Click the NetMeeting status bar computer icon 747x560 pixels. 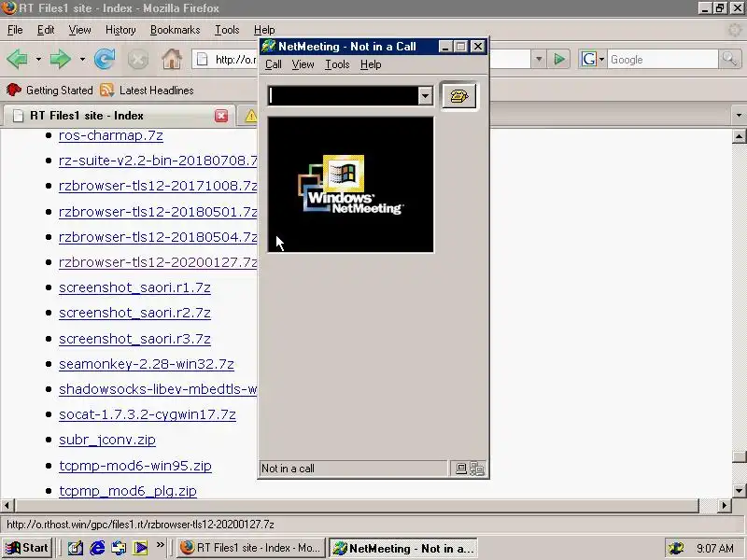[460, 469]
